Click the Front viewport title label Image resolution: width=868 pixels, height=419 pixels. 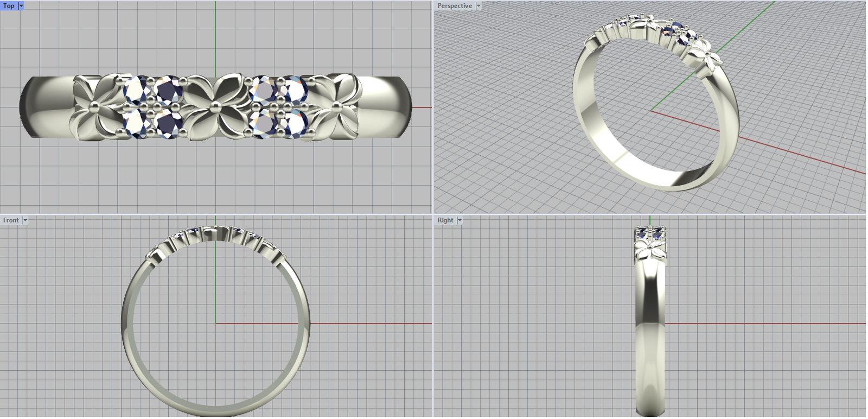[x=11, y=220]
